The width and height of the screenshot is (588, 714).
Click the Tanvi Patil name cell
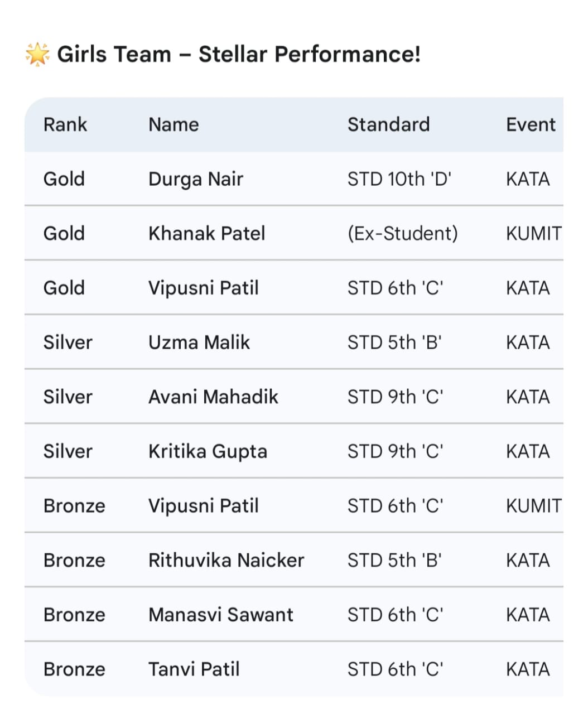[194, 669]
